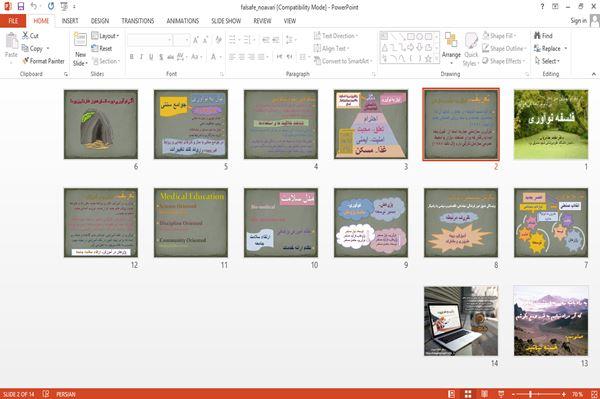Viewport: 600px width, 399px height.
Task: Open Shape Outline dropdown
Action: click(x=504, y=48)
